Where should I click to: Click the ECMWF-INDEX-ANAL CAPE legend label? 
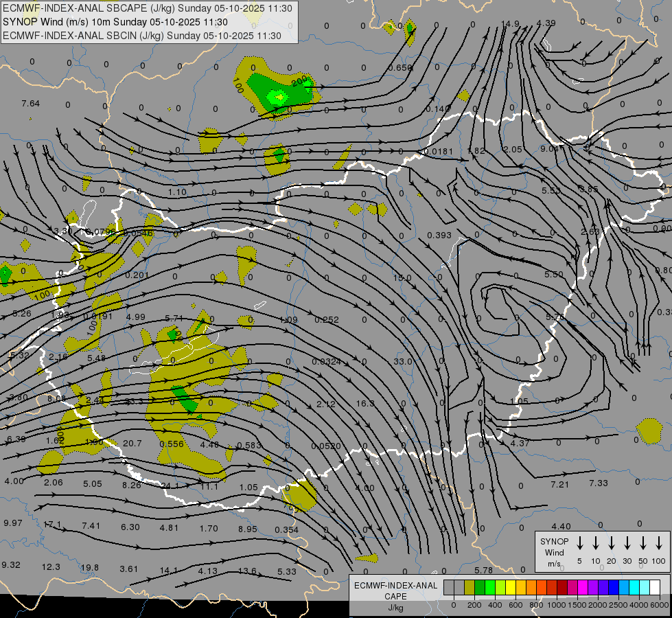tap(395, 591)
